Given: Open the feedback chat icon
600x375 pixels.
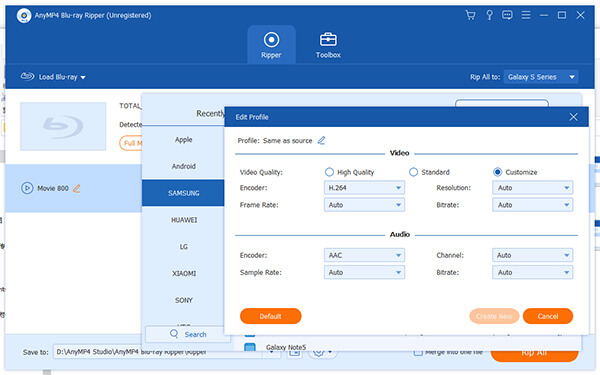Looking at the screenshot, I should click(x=507, y=15).
